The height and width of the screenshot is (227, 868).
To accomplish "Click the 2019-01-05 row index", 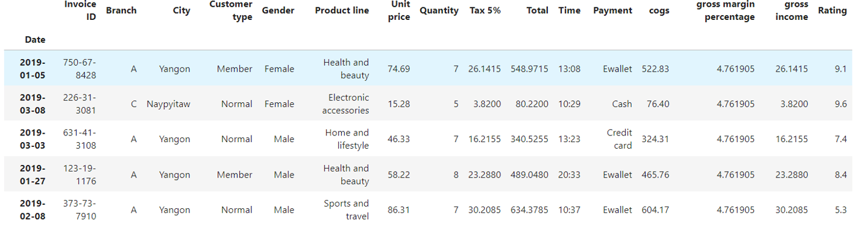I will (33, 69).
